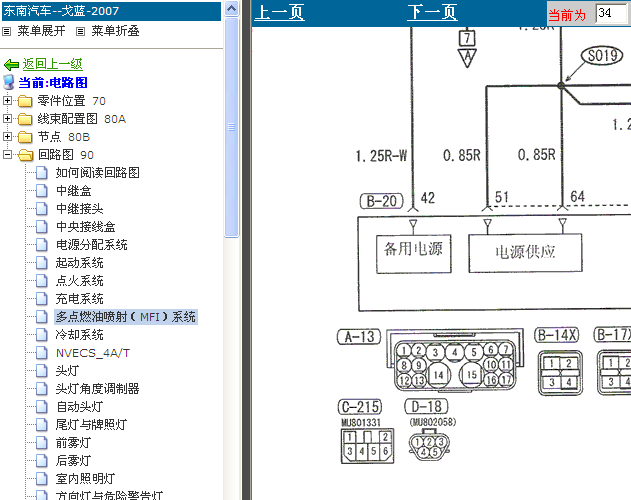This screenshot has height=500, width=631.
Task: Click the 菜单折叠 list icon
Action: [80, 31]
